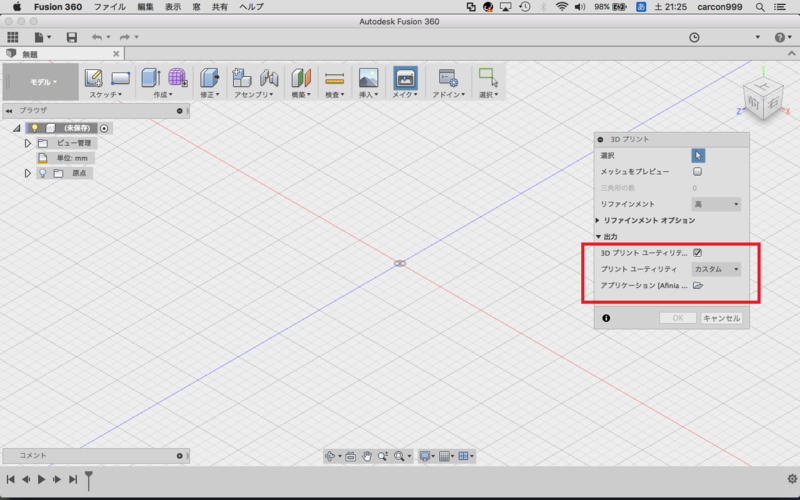The image size is (800, 500).
Task: Open the help question mark icon
Action: (780, 37)
